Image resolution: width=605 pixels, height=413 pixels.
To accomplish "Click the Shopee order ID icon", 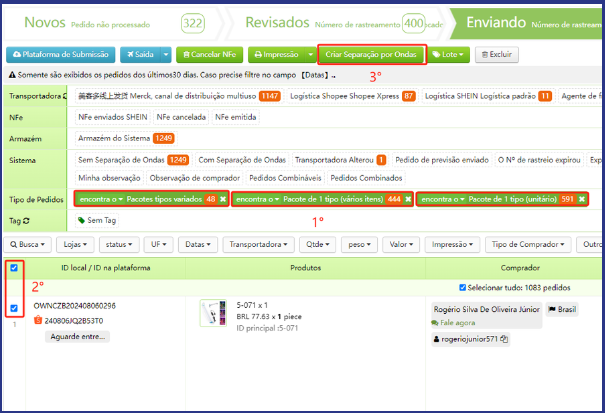I will [38, 321].
